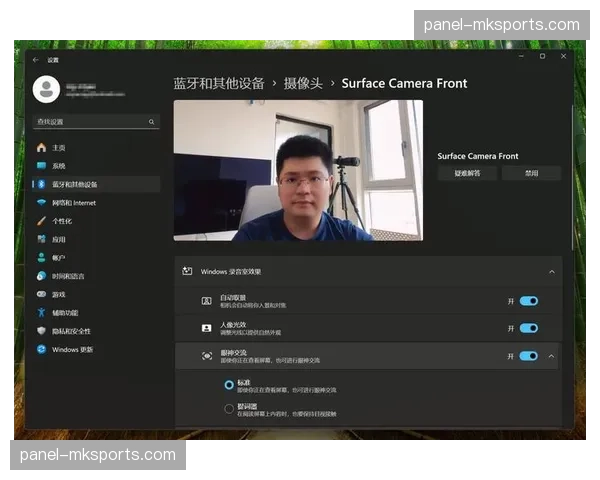Viewport: 600px width, 480px height.
Task: Toggle the 人像光效 (portrait light) switch
Action: (x=528, y=328)
